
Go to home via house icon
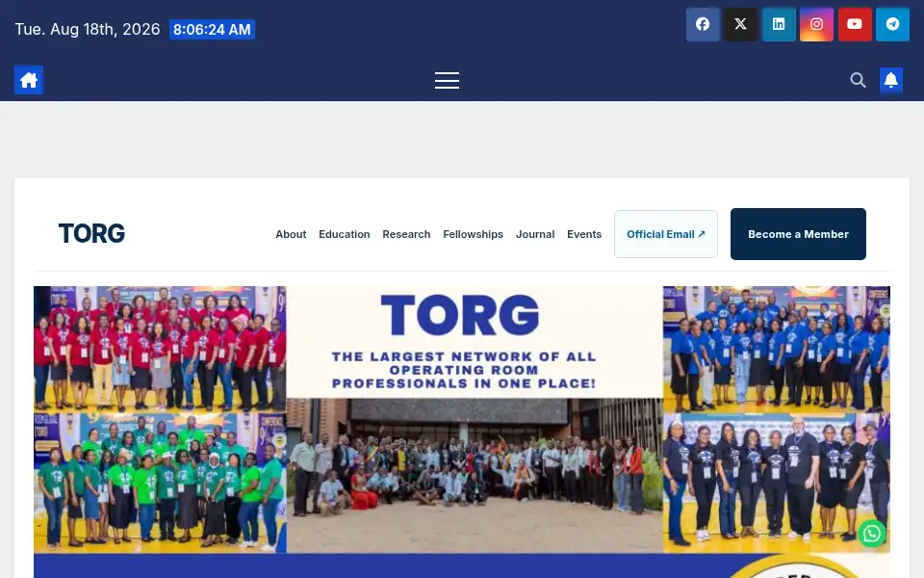pos(29,80)
